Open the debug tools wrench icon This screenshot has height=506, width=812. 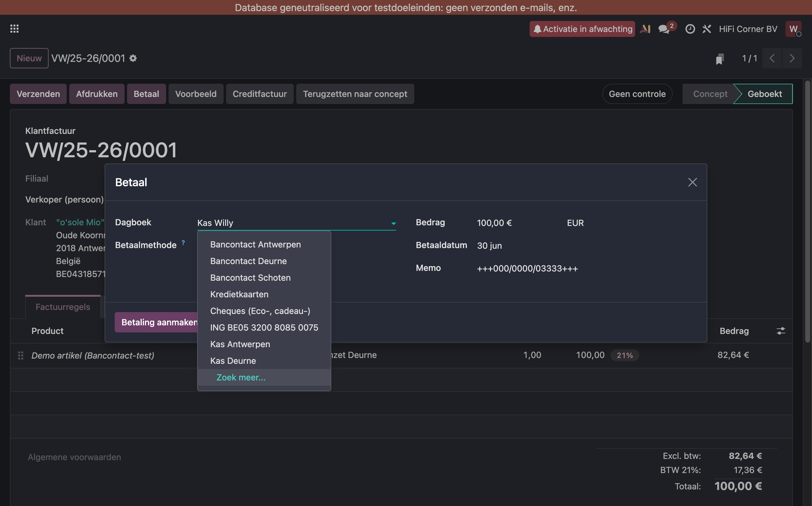pos(707,29)
